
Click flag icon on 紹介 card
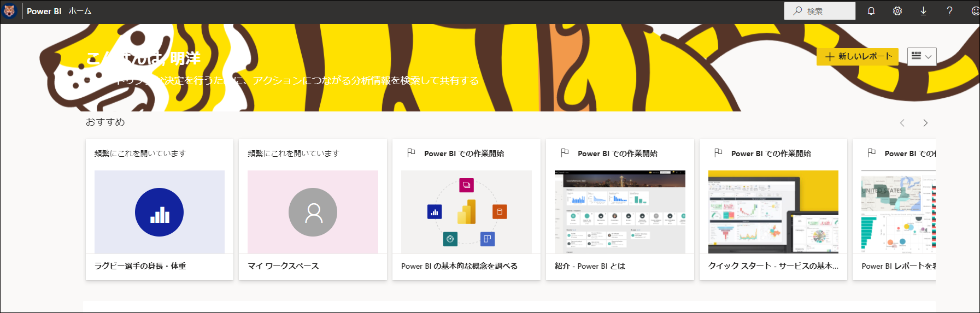(565, 153)
